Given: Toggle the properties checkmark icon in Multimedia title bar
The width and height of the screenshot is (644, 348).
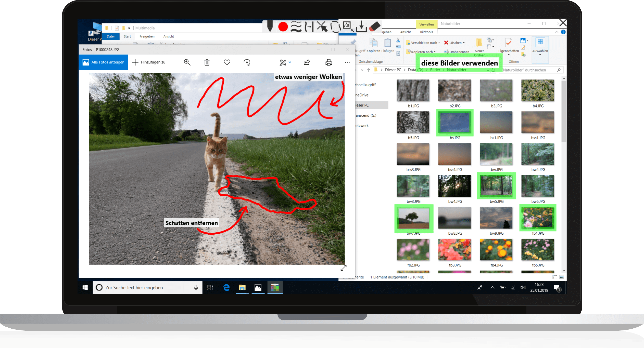Looking at the screenshot, I should coord(117,28).
